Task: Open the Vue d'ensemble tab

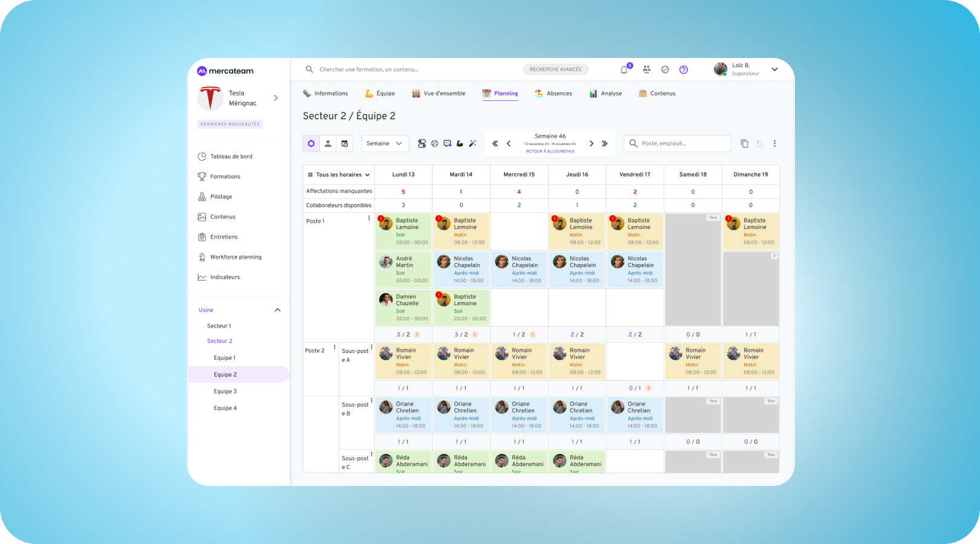Action: [x=439, y=94]
